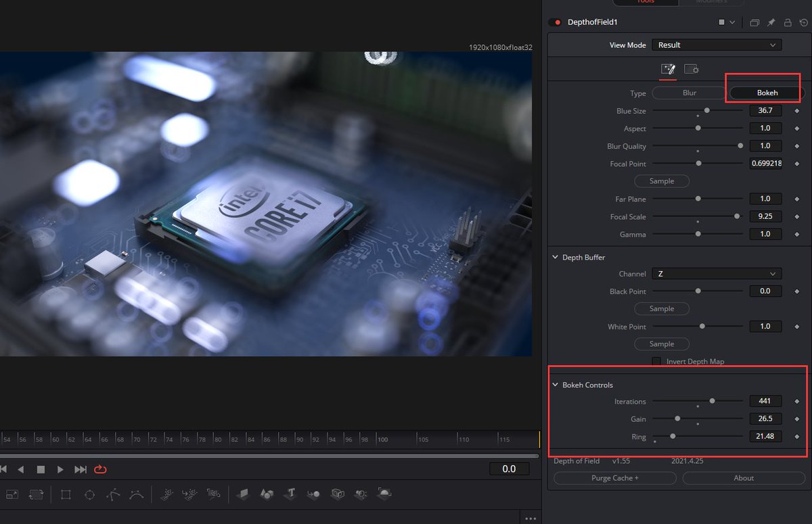Add a Rectangle mask tool
The image size is (812, 524).
coord(66,494)
